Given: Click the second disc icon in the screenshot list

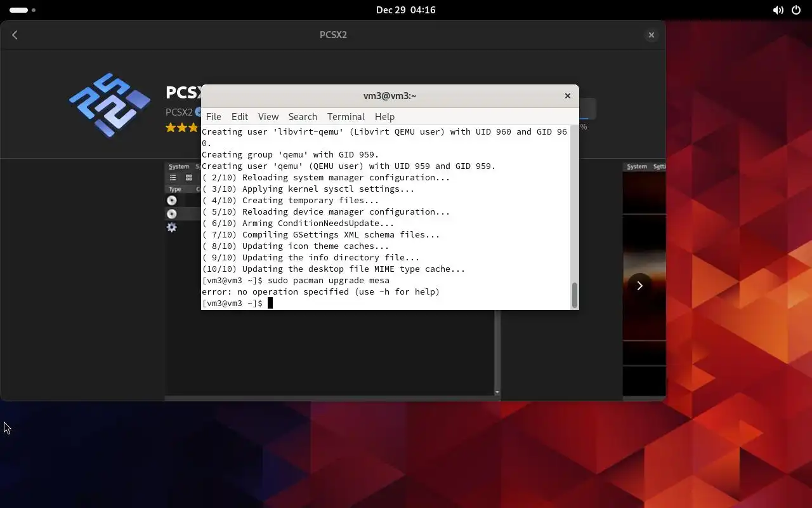Looking at the screenshot, I should click(x=171, y=214).
